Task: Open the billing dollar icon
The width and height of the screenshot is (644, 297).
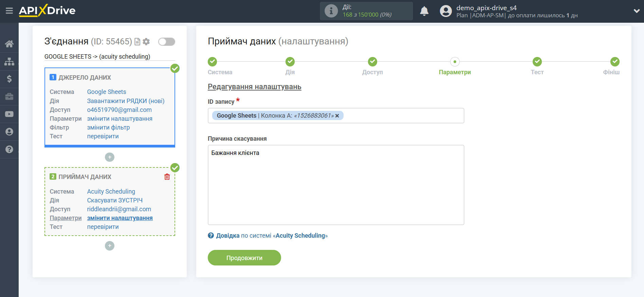Action: click(x=9, y=79)
